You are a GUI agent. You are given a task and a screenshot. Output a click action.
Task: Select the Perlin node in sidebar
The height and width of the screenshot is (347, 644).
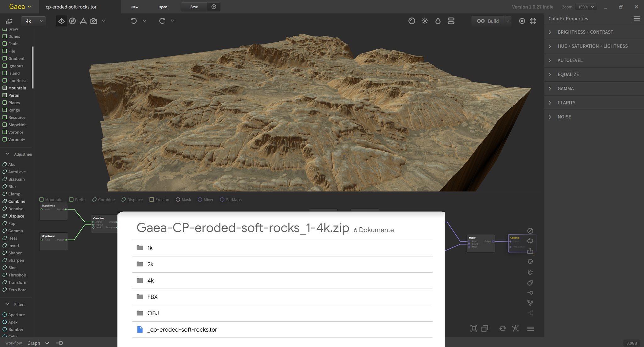11,95
